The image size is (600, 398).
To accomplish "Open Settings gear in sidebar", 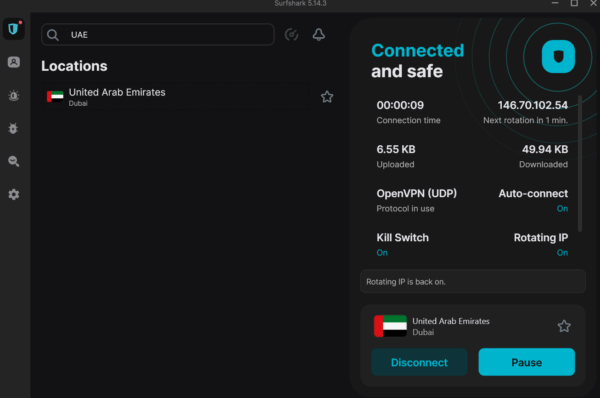I will (x=14, y=194).
